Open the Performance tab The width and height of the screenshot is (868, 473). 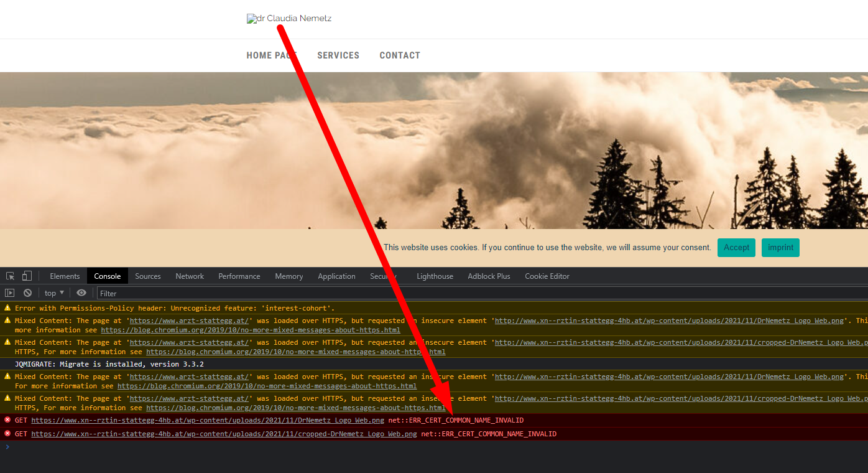pyautogui.click(x=239, y=276)
